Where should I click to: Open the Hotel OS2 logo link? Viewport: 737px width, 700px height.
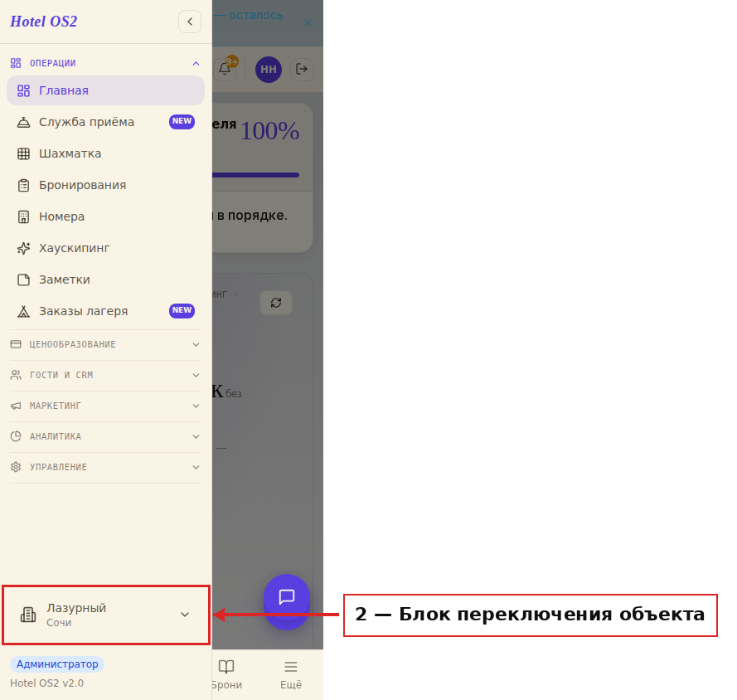[44, 22]
